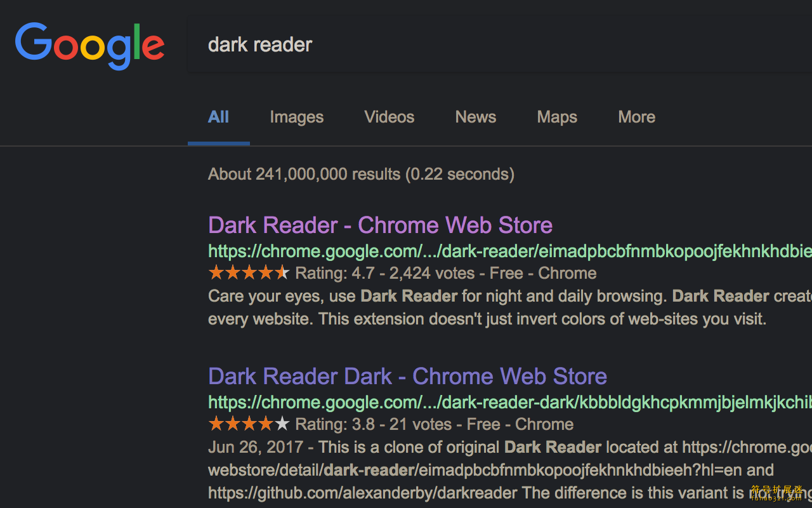This screenshot has width=812, height=508.
Task: Click the snippet starting 'Jun 26, 2017'
Action: coord(510,447)
